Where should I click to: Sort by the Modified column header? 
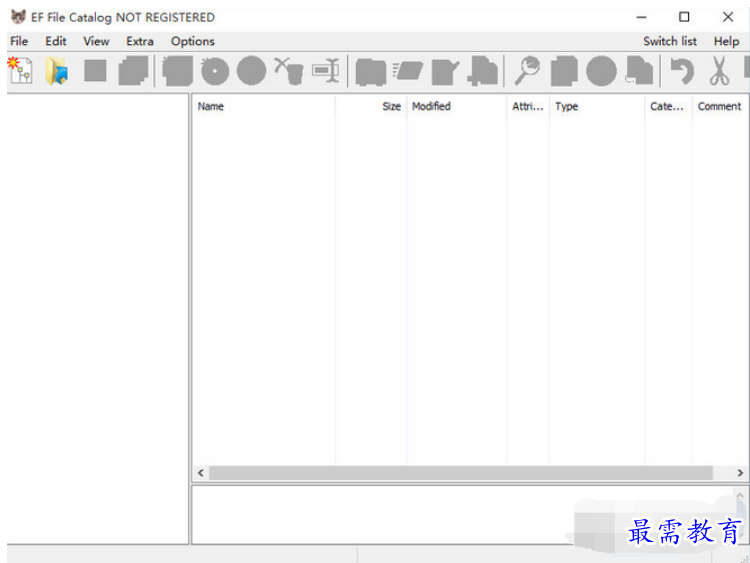tap(457, 106)
